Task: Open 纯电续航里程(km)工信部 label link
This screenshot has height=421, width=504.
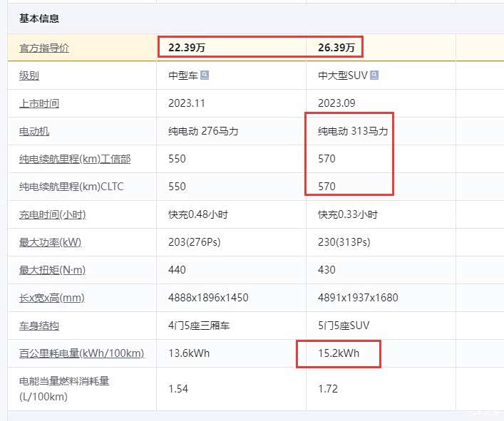Action: pos(75,159)
